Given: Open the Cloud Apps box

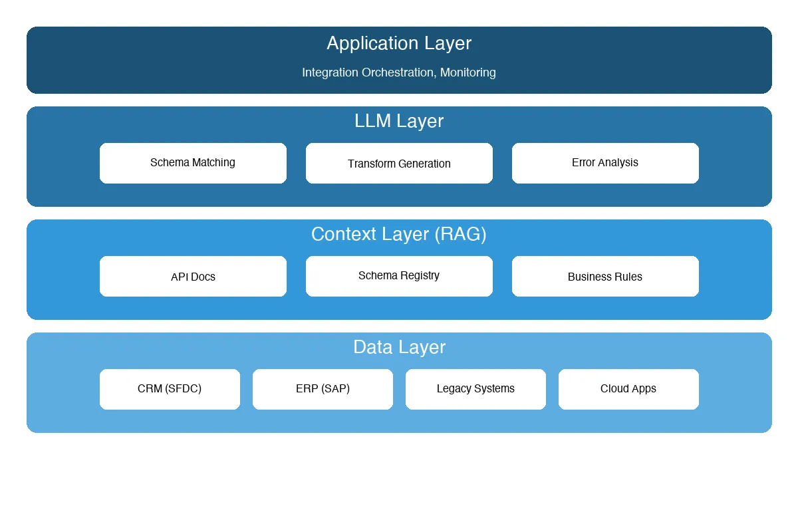Looking at the screenshot, I should coord(628,389).
